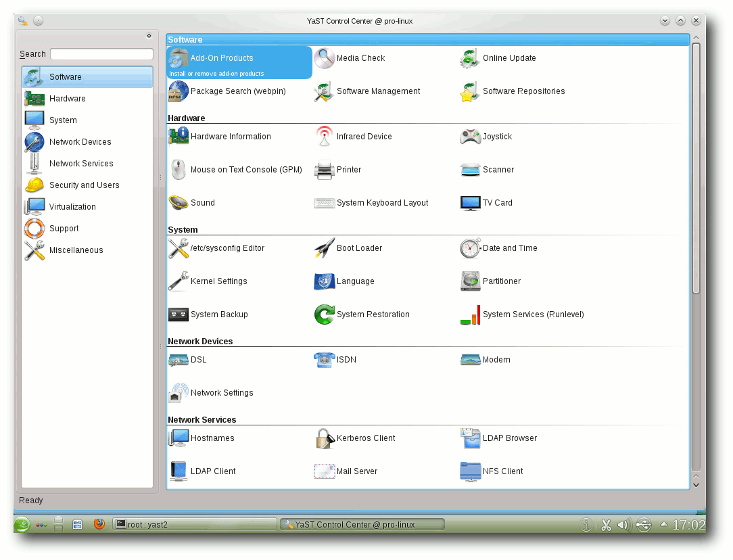Open the device notifier tray icon
Screen dimensions: 733x560
(x=644, y=525)
